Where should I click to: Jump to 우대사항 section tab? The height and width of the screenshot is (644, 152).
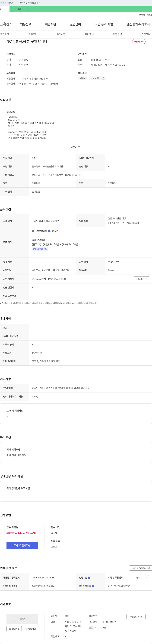pyautogui.click(x=61, y=34)
